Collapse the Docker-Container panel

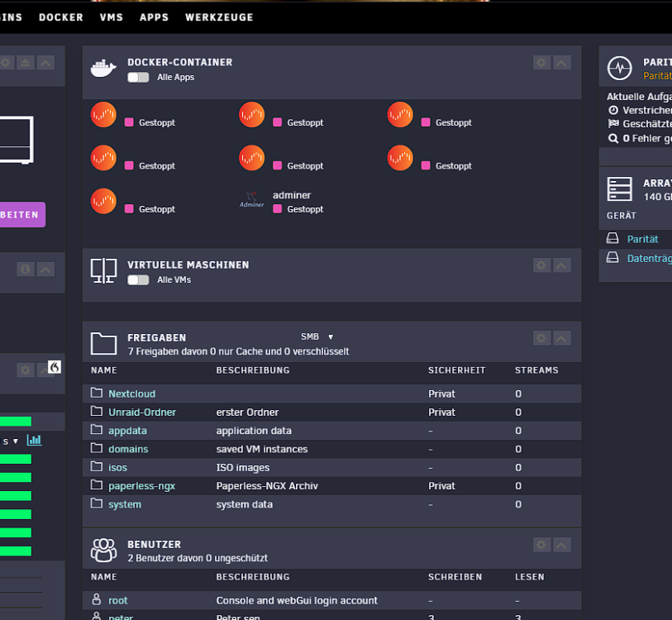561,63
